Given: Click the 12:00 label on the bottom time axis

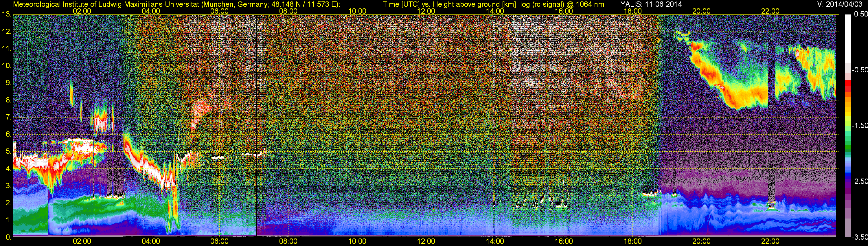Looking at the screenshot, I should click(426, 241).
